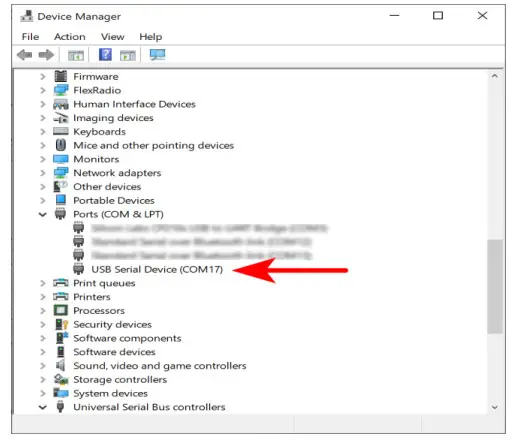Click the Back arrow toolbar icon
This screenshot has height=440, width=515.
coord(25,55)
